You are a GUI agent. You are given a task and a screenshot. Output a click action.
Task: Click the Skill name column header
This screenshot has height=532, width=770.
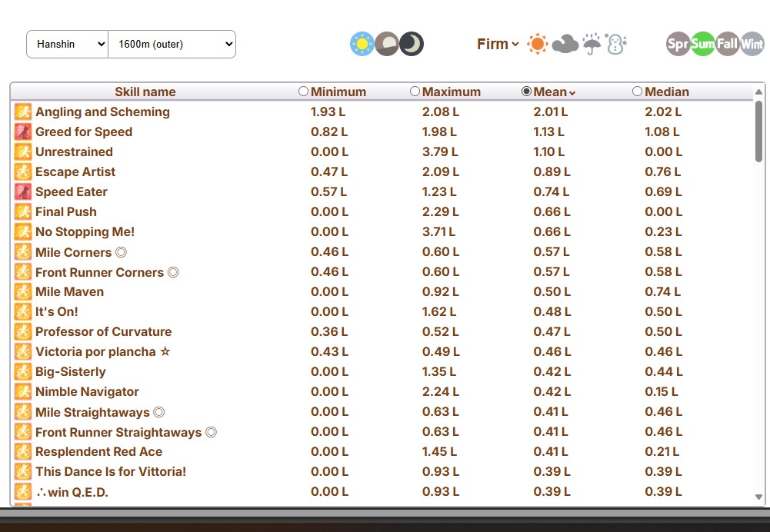pyautogui.click(x=145, y=91)
